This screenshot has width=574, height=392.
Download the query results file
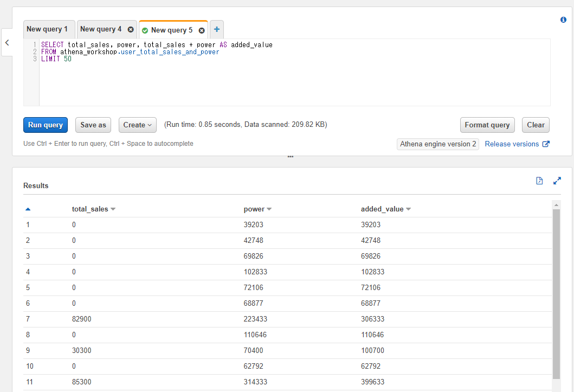coord(539,181)
